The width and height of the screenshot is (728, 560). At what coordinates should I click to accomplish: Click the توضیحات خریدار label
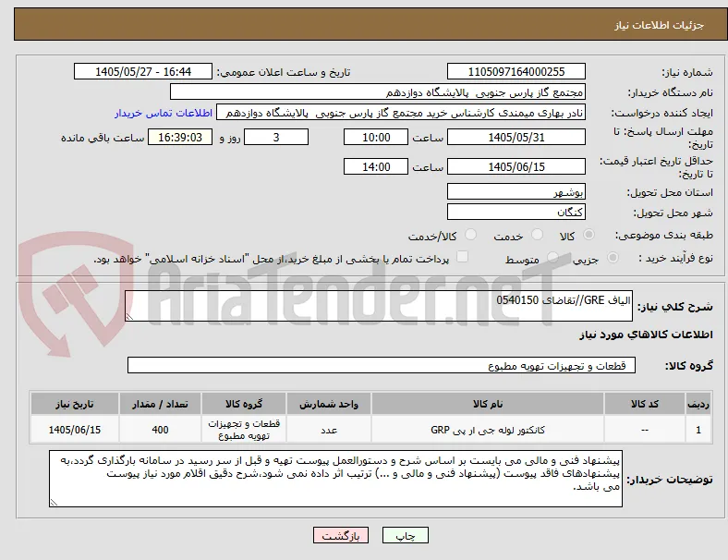click(x=670, y=480)
